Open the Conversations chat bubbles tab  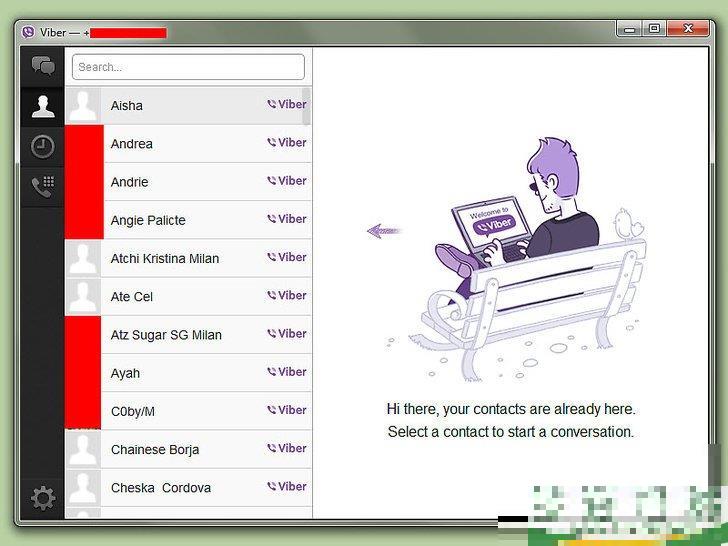click(43, 66)
